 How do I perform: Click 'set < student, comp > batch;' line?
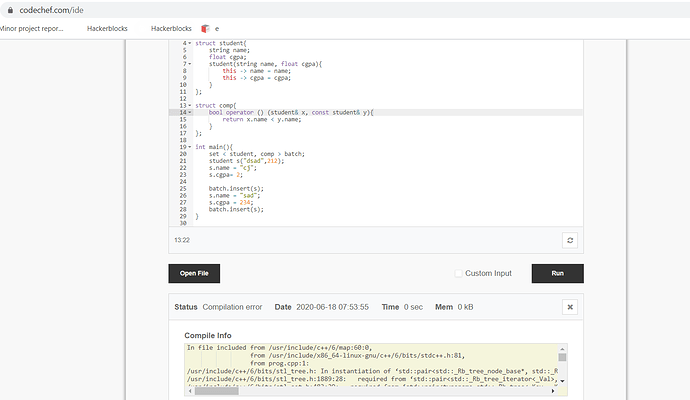pos(257,154)
